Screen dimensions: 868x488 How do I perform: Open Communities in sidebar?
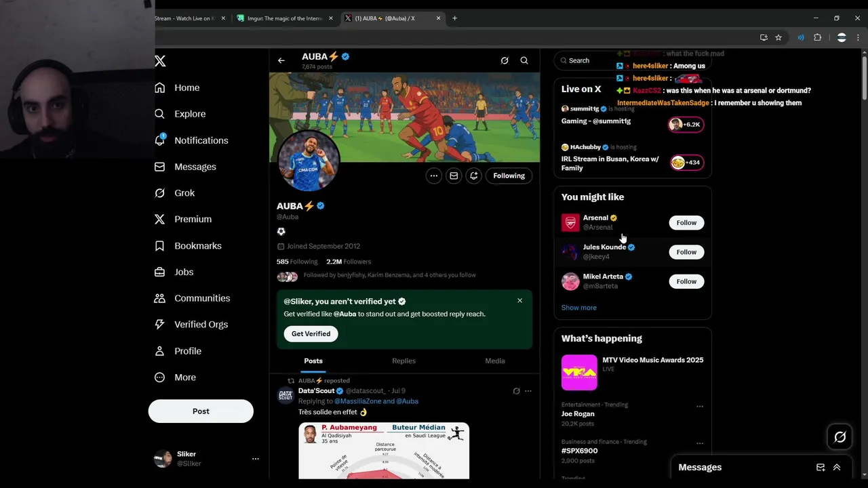(192, 298)
